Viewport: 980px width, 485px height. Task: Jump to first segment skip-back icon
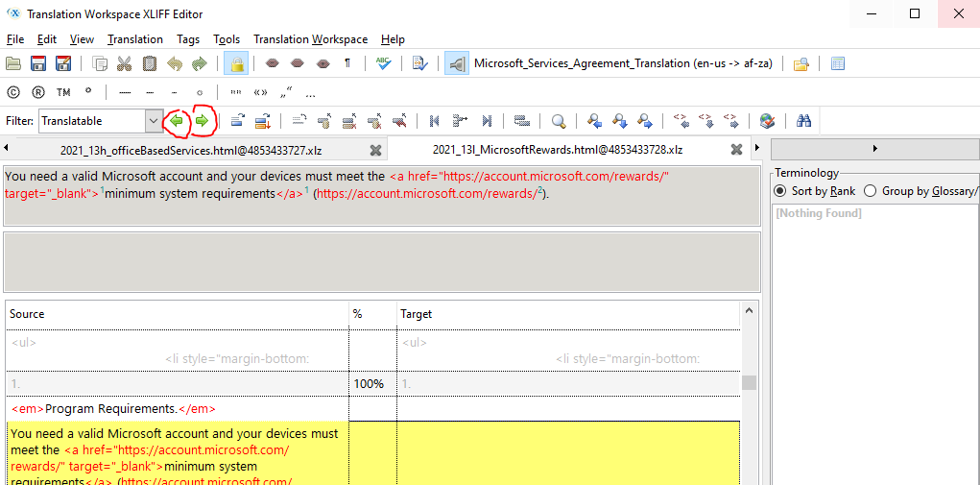click(x=436, y=121)
